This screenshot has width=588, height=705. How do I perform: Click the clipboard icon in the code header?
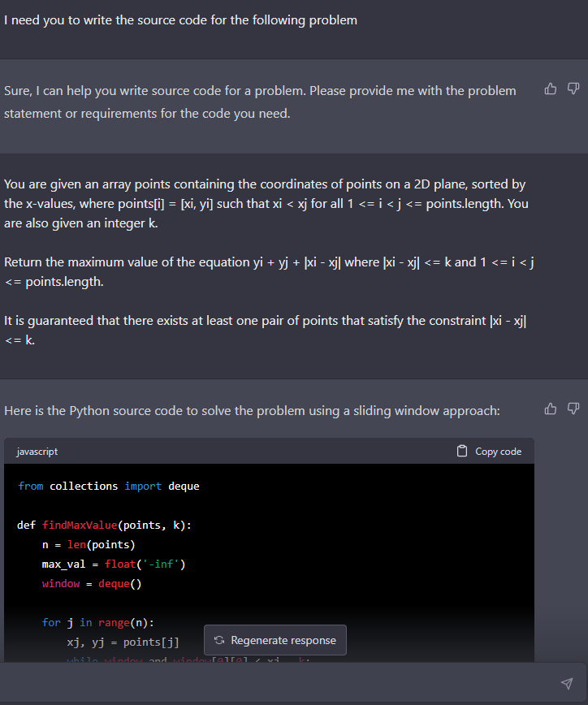coord(463,452)
